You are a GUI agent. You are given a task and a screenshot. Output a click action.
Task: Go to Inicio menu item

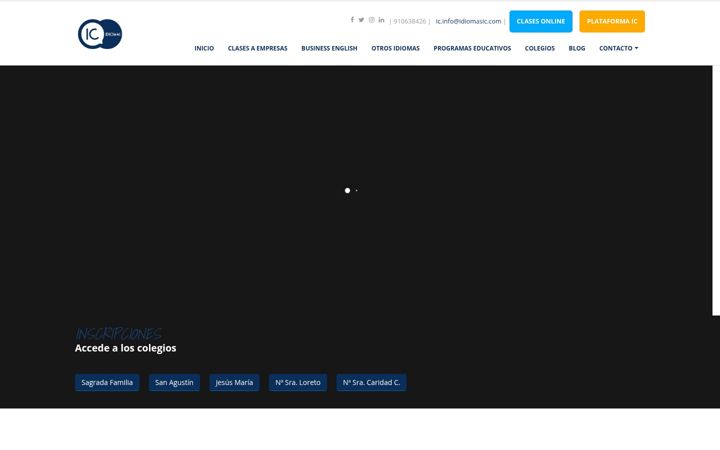tap(204, 48)
